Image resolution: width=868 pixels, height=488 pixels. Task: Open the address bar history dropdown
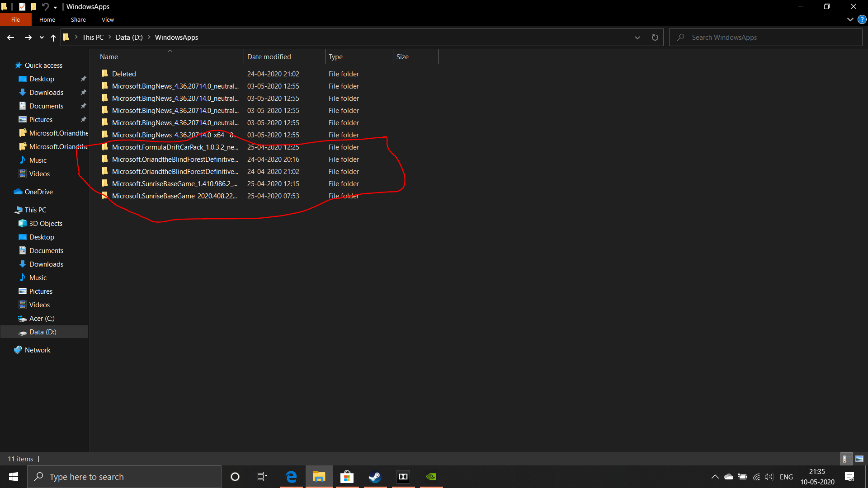[637, 38]
